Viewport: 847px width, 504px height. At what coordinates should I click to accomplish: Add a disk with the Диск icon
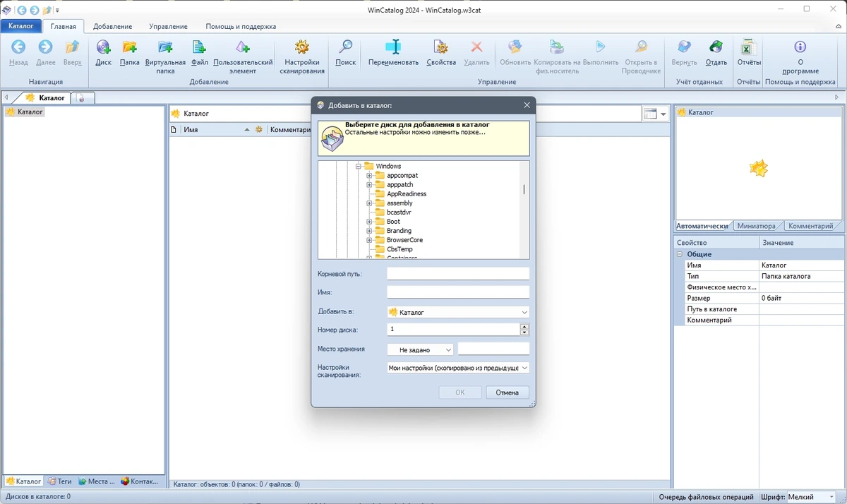(x=104, y=47)
